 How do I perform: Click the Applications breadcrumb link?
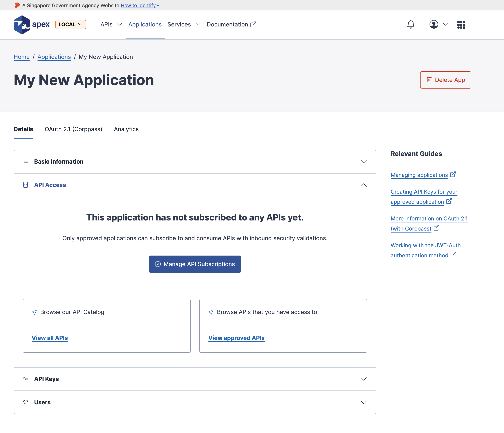tap(54, 57)
